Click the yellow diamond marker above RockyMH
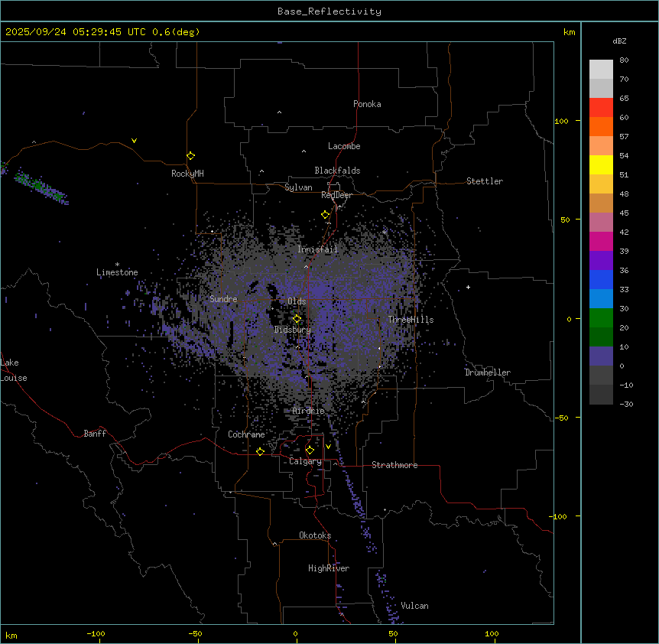Image resolution: width=659 pixels, height=644 pixels. 190,155
